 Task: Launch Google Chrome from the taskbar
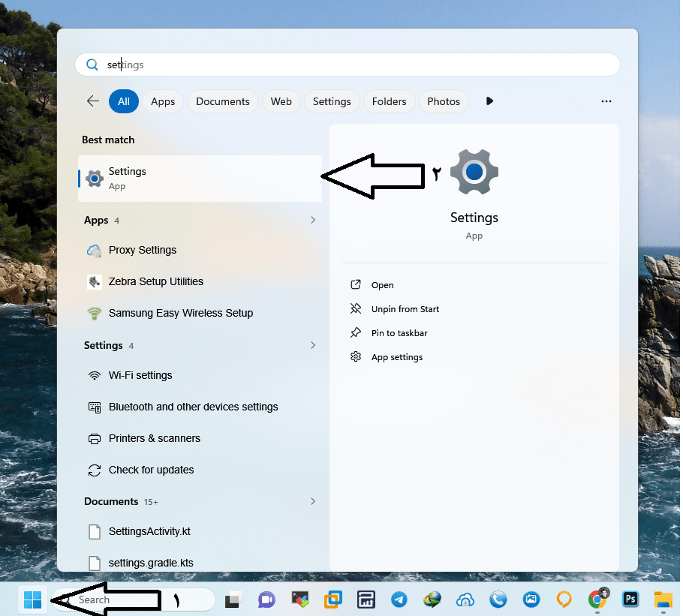pos(597,599)
